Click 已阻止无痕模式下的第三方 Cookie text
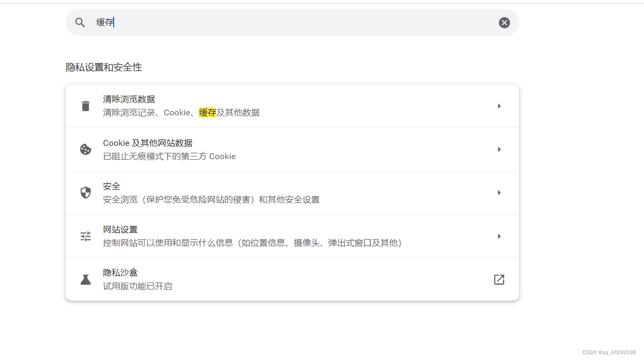 pos(169,156)
